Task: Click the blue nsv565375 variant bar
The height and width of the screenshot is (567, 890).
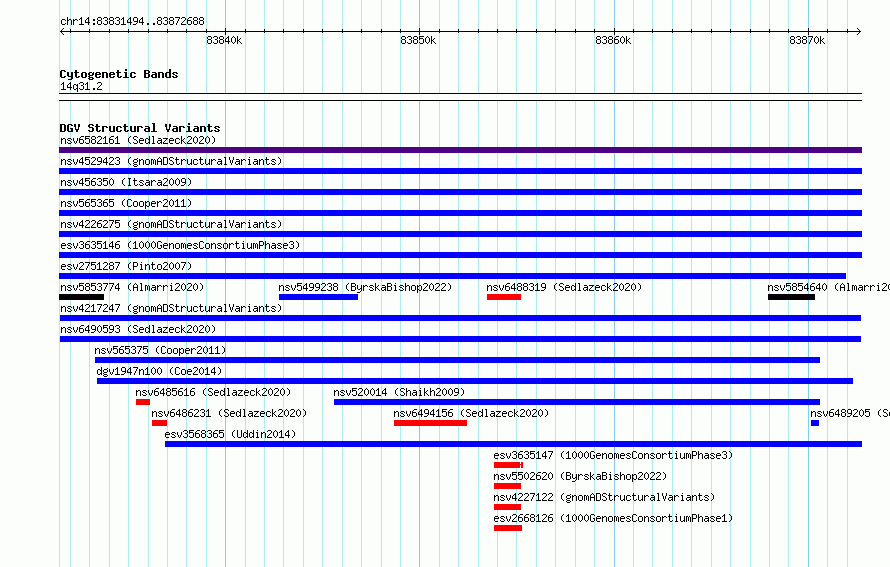Action: pyautogui.click(x=457, y=360)
